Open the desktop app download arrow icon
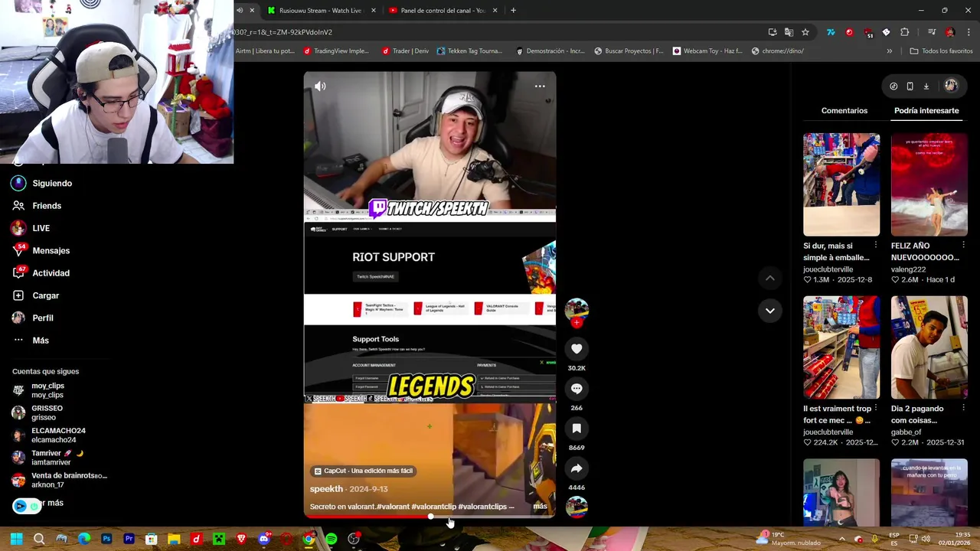 point(926,86)
